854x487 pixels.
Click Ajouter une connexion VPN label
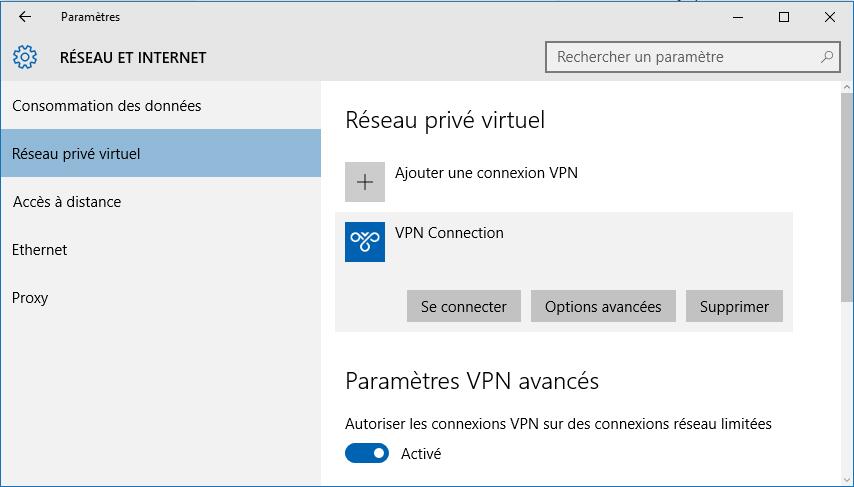click(486, 173)
